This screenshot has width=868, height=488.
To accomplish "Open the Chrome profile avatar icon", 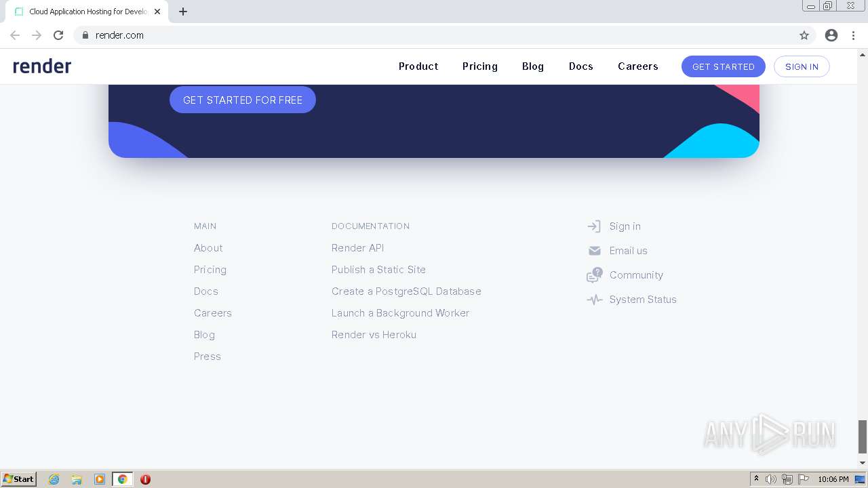I will [x=831, y=35].
